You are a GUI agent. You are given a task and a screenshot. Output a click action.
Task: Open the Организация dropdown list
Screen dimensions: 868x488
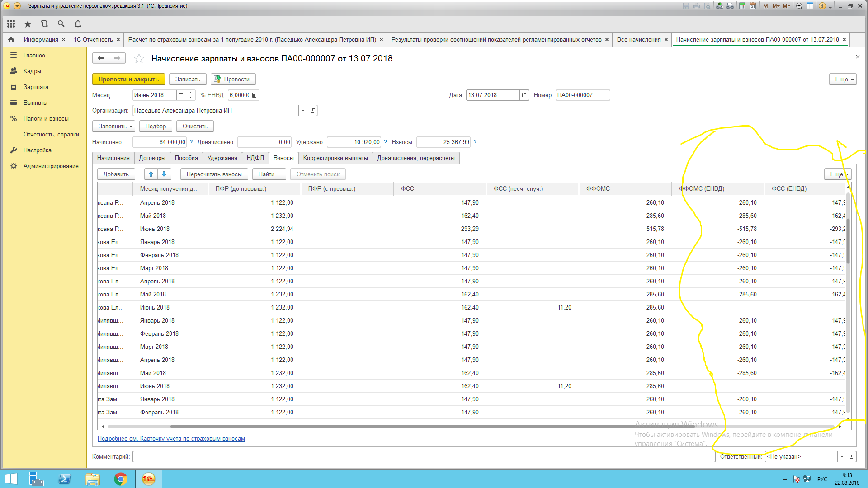click(303, 111)
